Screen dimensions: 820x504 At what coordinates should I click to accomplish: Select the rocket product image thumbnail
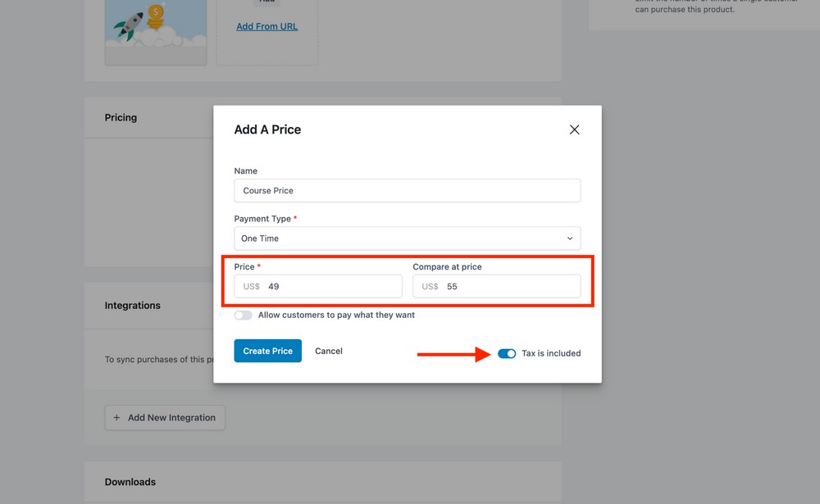156,31
